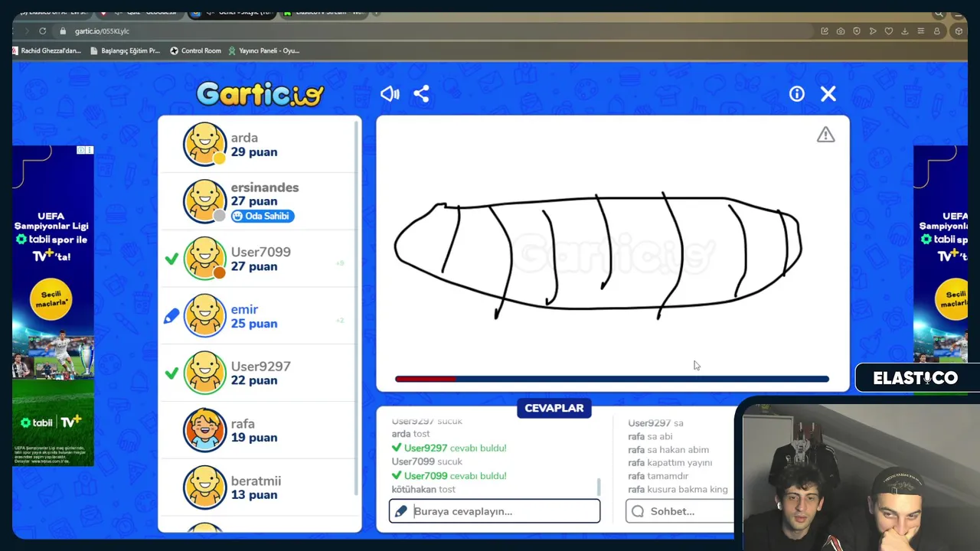Click the Gartic.io logo

260,94
